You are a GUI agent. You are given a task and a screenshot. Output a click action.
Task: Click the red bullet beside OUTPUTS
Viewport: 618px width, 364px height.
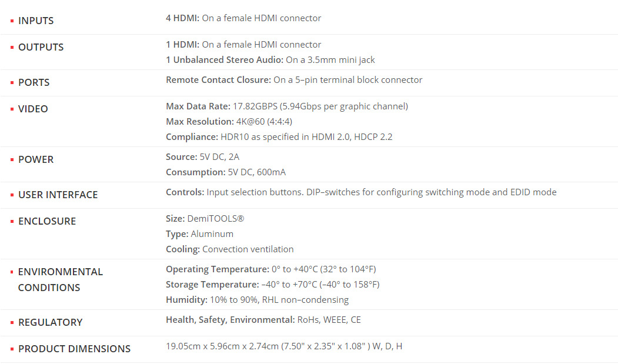tap(12, 47)
